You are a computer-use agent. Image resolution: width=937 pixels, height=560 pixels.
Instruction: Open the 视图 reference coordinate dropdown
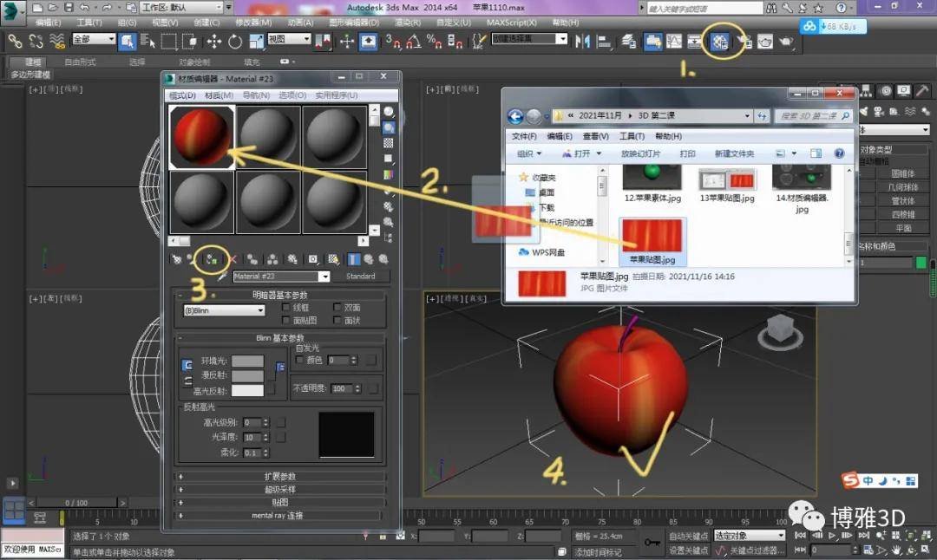click(289, 39)
